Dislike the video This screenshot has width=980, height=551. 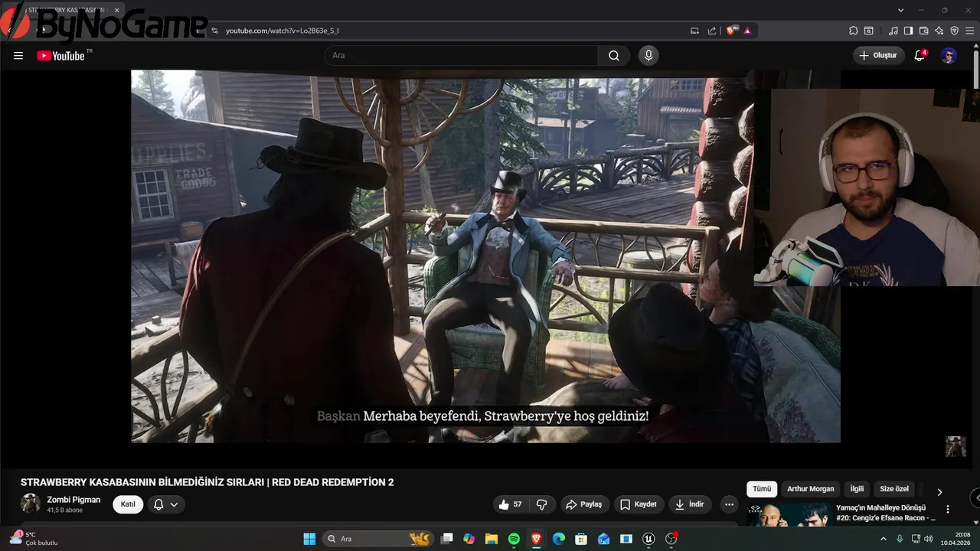coord(541,504)
